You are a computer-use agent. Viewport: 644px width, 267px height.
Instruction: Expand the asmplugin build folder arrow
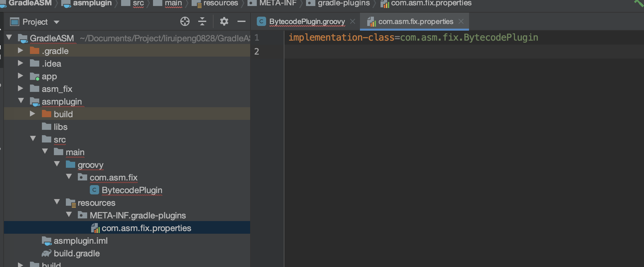(x=33, y=114)
